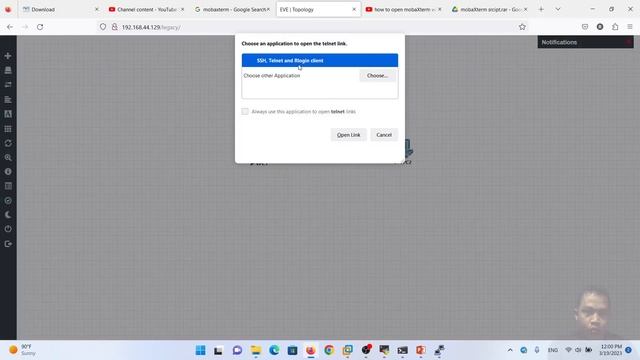Open a new browser tab with plus
The image size is (640, 360).
click(541, 9)
